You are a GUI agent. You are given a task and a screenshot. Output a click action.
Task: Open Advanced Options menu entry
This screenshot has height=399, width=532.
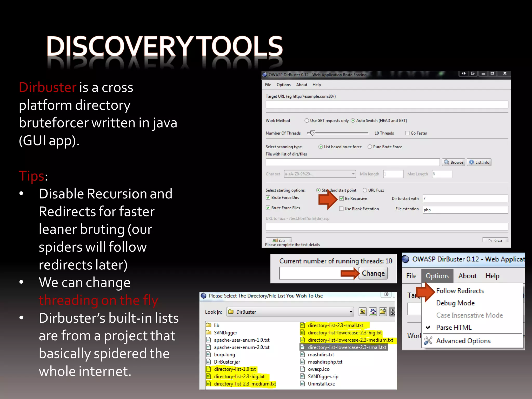(x=463, y=341)
